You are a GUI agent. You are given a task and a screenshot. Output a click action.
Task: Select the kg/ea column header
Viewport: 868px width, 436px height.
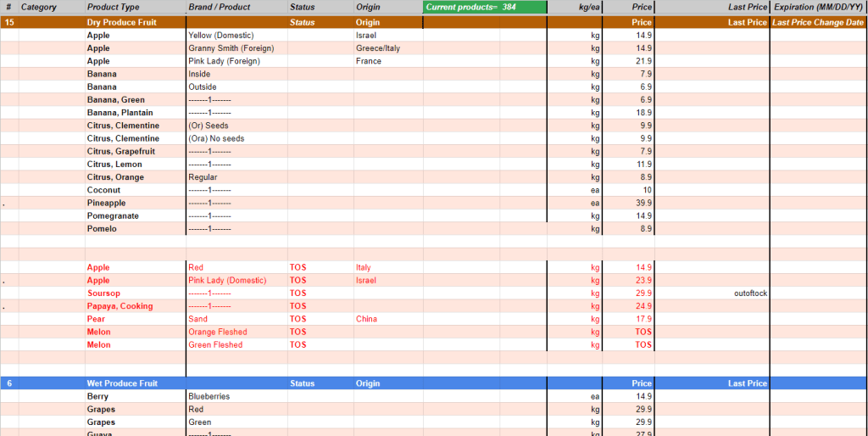tap(588, 7)
